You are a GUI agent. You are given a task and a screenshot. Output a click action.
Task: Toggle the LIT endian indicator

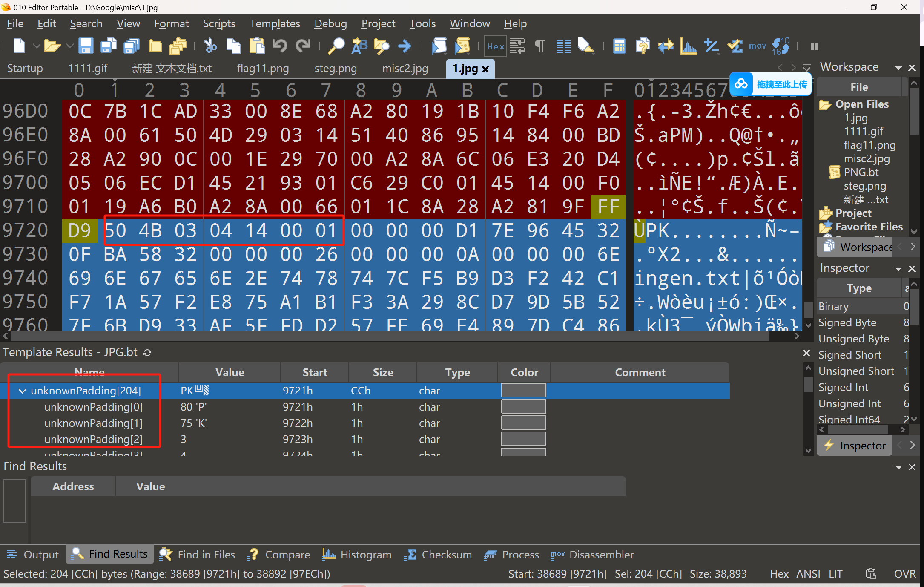835,574
